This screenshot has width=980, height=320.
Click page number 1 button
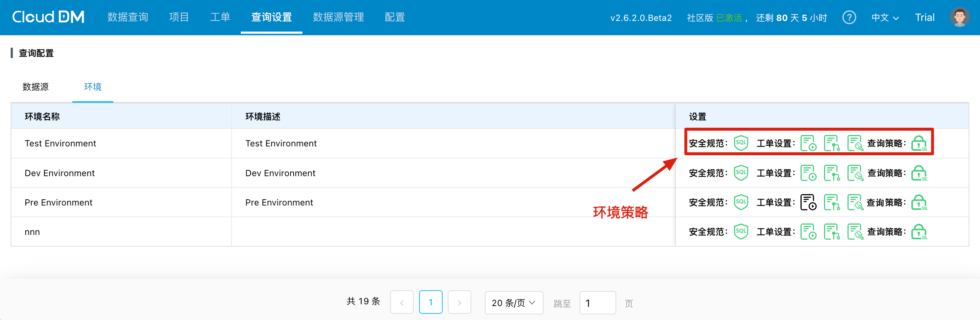pyautogui.click(x=430, y=302)
